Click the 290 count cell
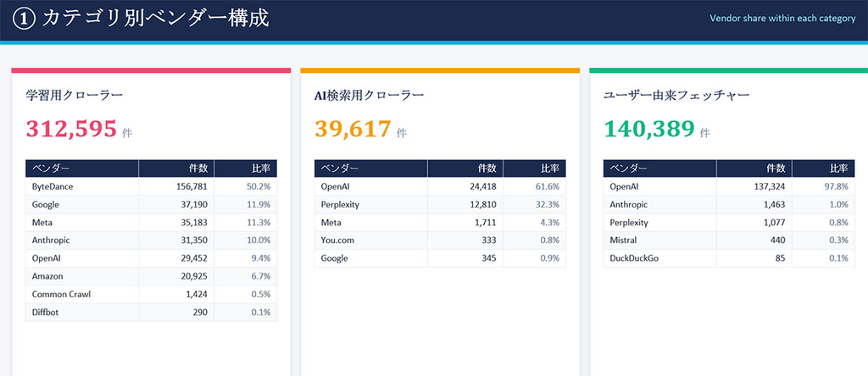This screenshot has height=376, width=868. coord(176,312)
